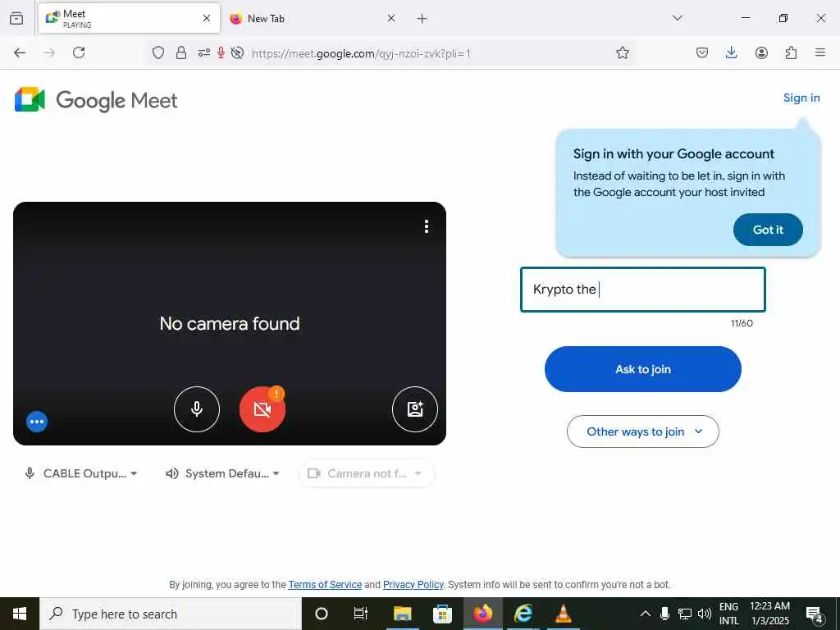Toggle the microphone in preview
The height and width of the screenshot is (630, 840).
click(x=197, y=409)
